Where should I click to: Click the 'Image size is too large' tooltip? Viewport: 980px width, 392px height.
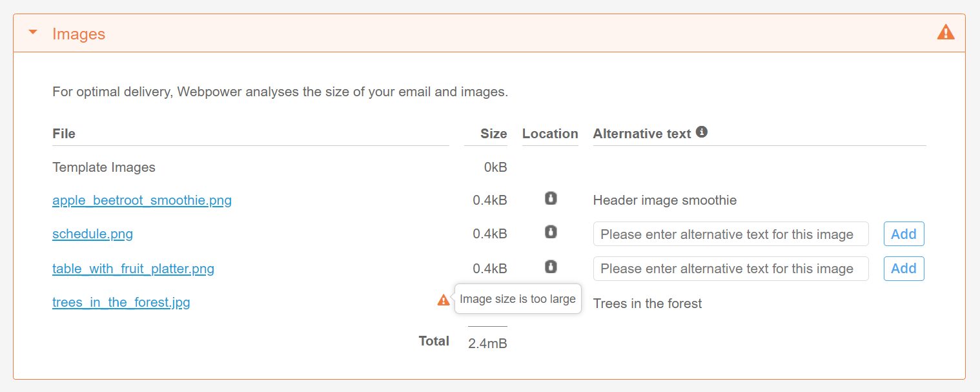[x=518, y=299]
